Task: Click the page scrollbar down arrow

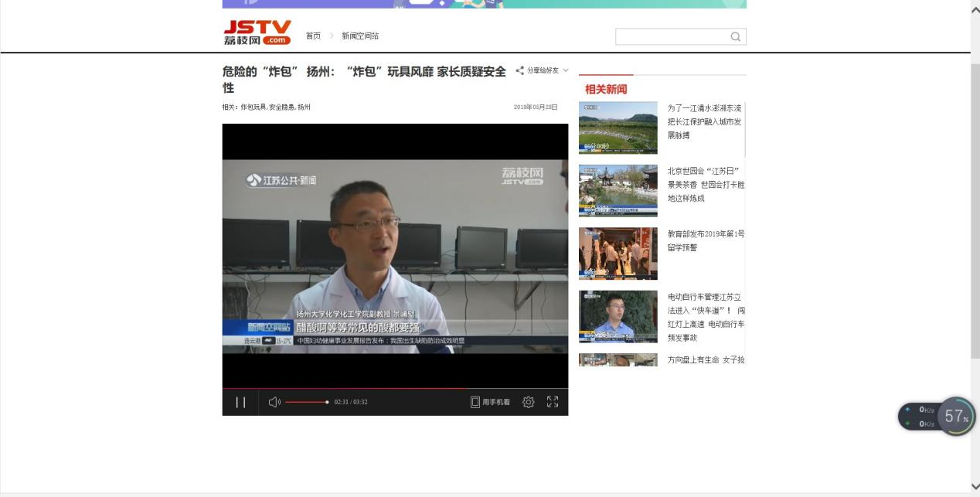Action: point(975,486)
